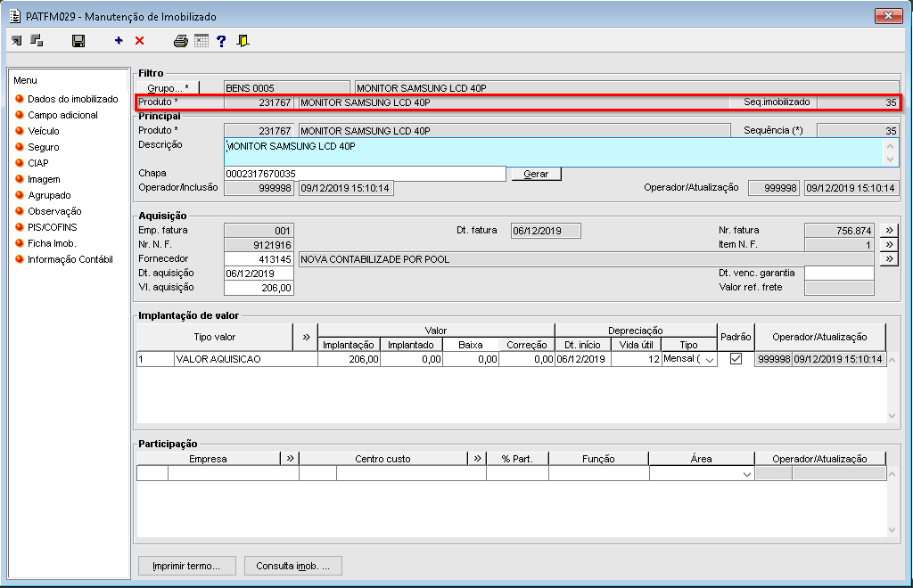The image size is (913, 588).
Task: Click the yellow exit door icon
Action: point(243,41)
